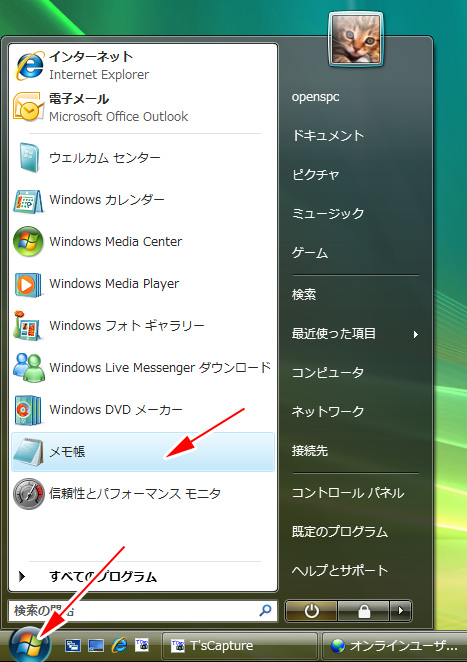Image resolution: width=467 pixels, height=662 pixels.
Task: Open the openspc user folder
Action: [x=315, y=97]
